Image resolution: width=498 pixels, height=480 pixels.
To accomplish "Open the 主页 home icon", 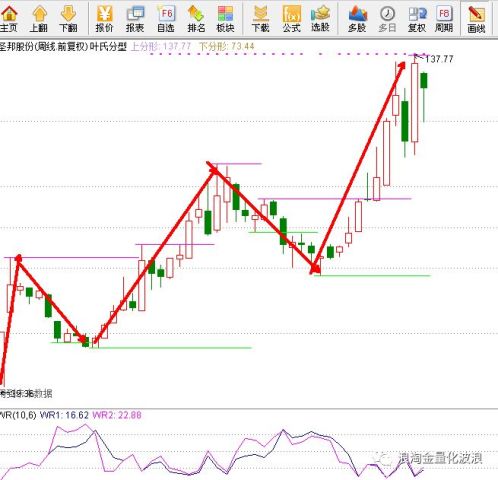I will (x=8, y=18).
